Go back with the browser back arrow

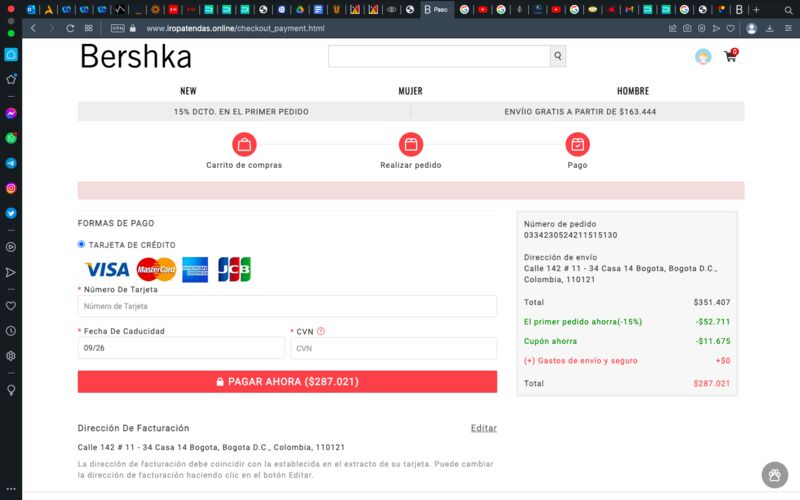(33, 29)
